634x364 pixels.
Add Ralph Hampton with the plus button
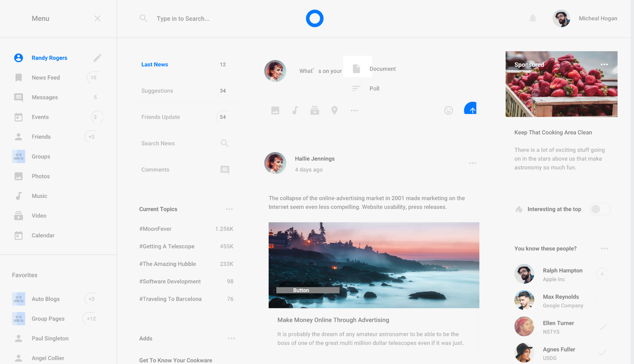coord(602,274)
